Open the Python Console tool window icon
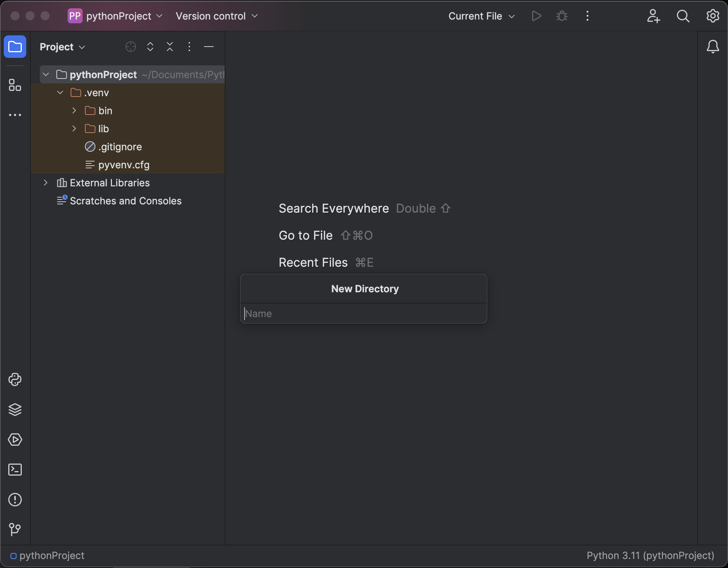Viewport: 728px width, 568px height. coord(15,379)
